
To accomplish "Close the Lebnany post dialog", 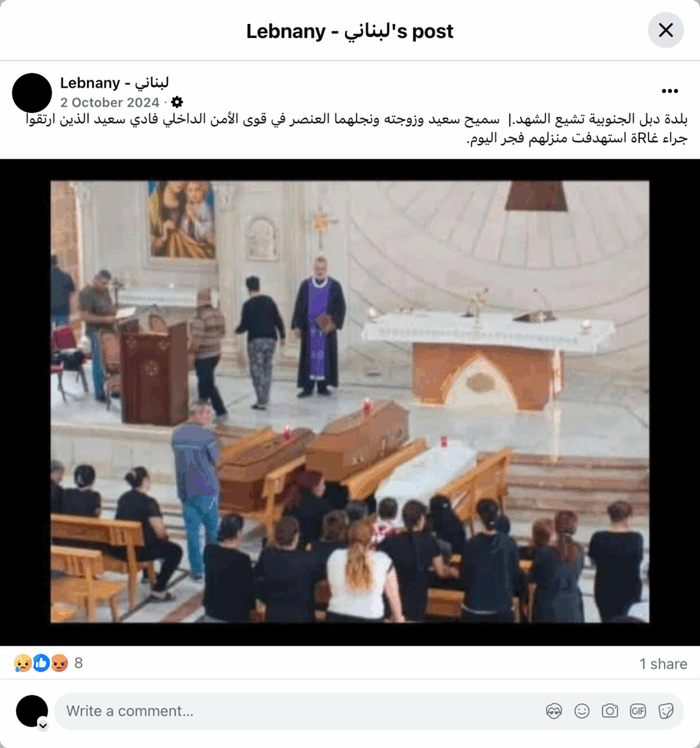I will pos(666,30).
